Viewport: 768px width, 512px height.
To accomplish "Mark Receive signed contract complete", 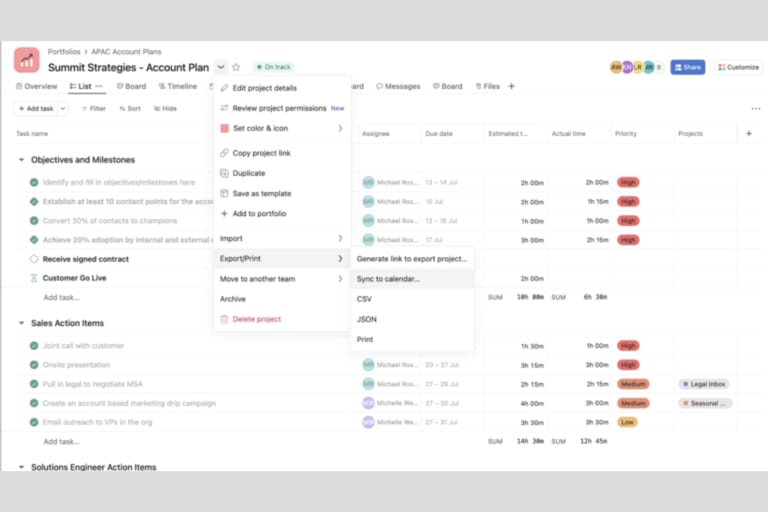I will point(34,259).
